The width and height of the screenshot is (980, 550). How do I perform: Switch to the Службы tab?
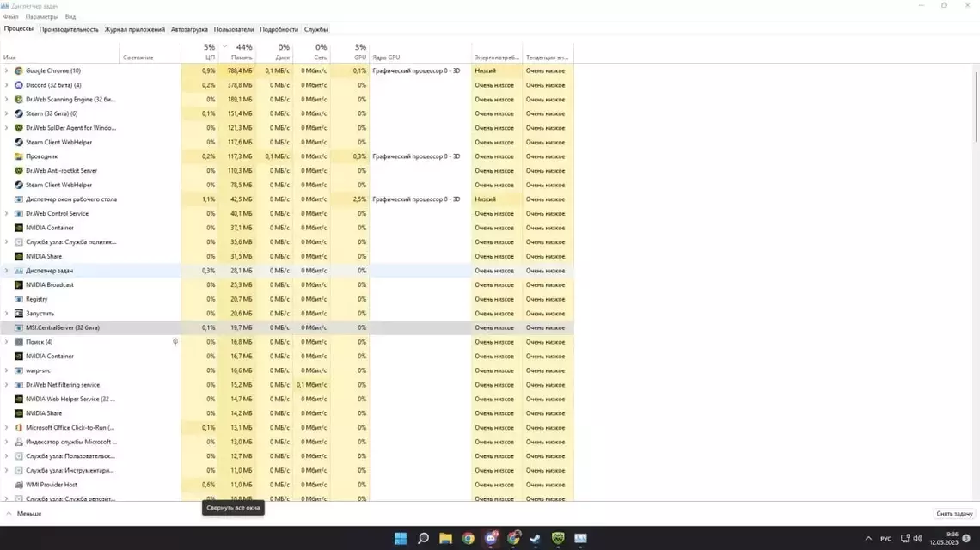[x=315, y=29]
